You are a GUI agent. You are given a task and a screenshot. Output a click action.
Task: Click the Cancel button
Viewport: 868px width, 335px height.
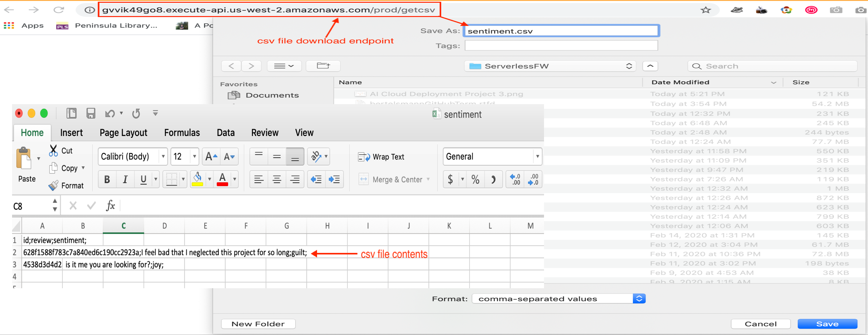(760, 324)
